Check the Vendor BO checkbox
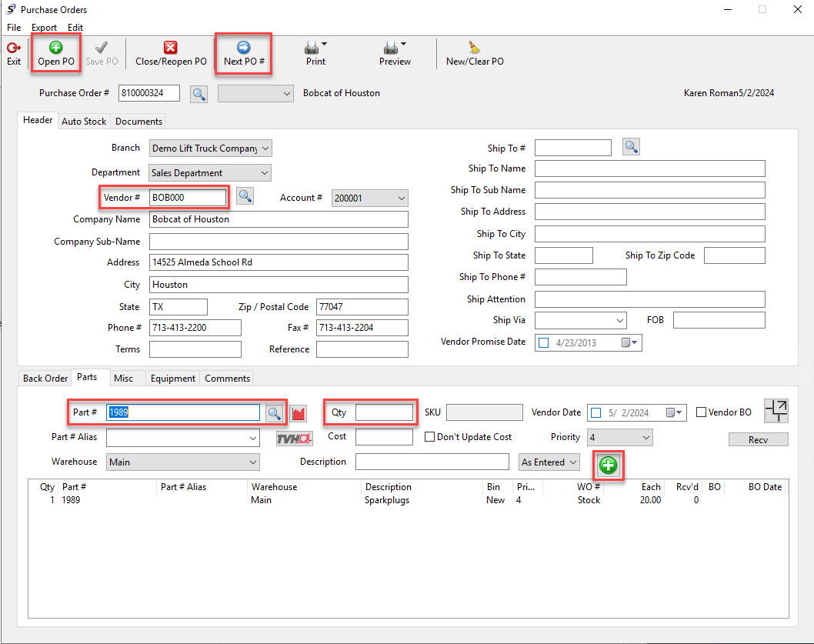814x644 pixels. tap(702, 412)
